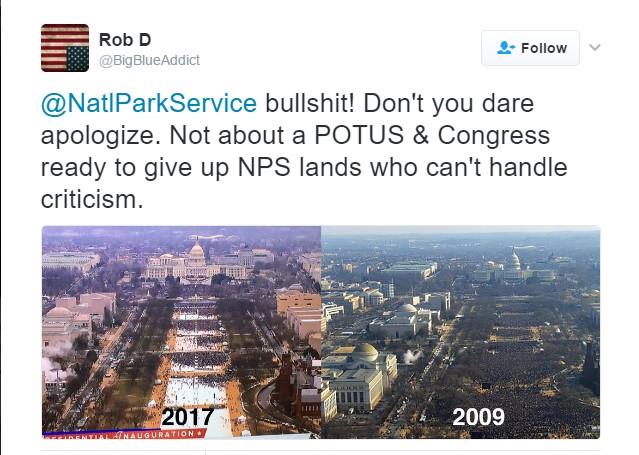This screenshot has height=455, width=639.
Task: Open the Rob D display name
Action: coord(119,39)
